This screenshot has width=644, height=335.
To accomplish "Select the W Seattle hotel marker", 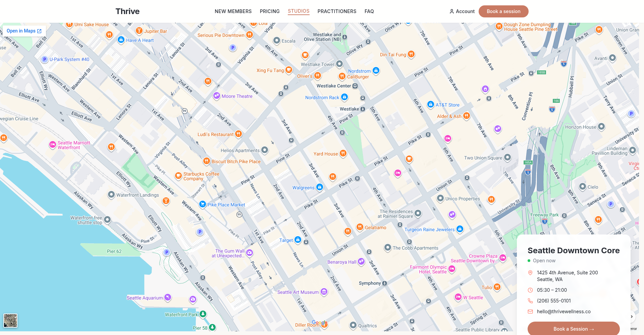I will point(458,297).
